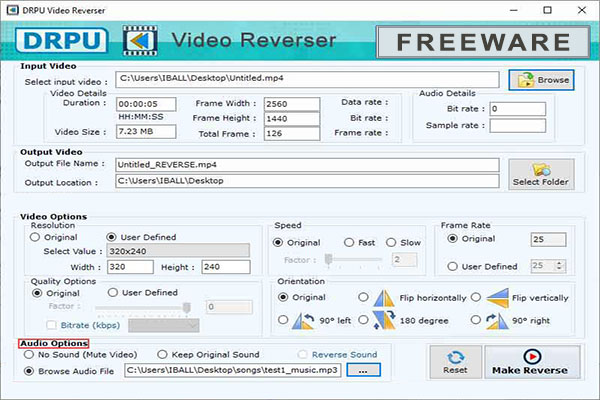Click the HH:MM:SS format label
Viewport: 600px width, 400px height.
(141, 117)
